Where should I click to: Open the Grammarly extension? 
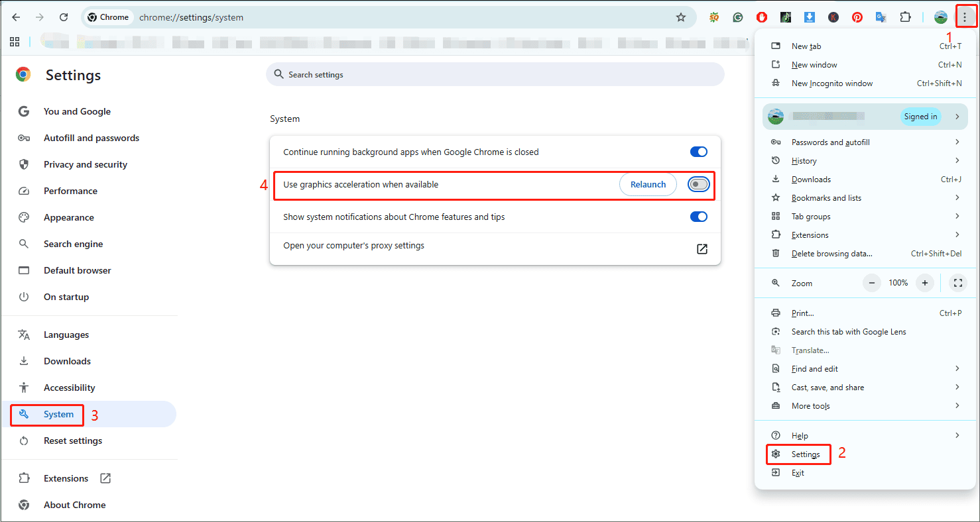[738, 17]
